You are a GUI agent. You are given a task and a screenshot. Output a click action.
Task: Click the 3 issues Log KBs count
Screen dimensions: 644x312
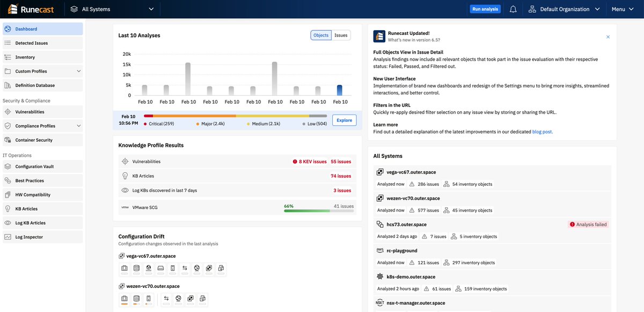click(x=342, y=190)
